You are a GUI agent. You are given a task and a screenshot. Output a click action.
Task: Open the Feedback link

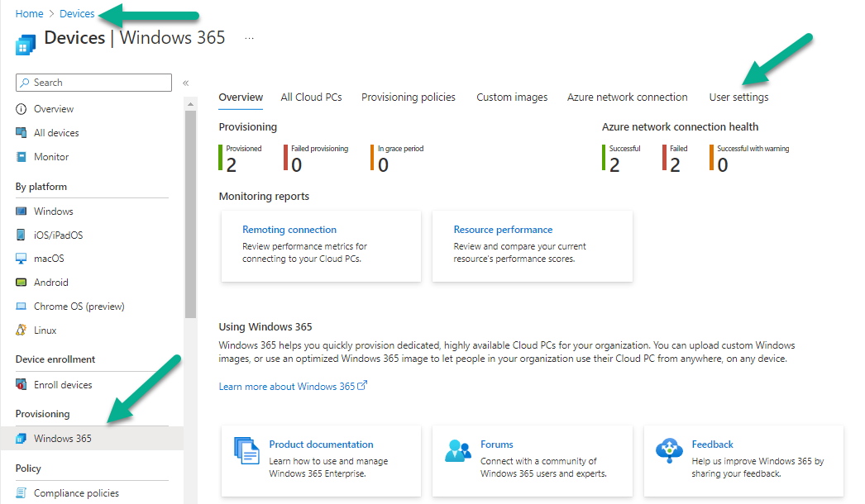[712, 445]
